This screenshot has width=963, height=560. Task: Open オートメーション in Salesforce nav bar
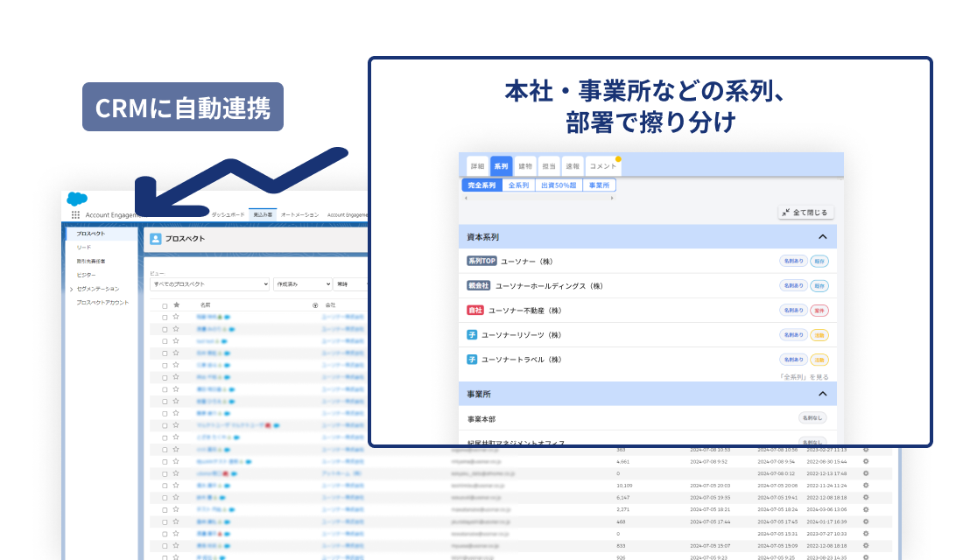click(x=299, y=215)
